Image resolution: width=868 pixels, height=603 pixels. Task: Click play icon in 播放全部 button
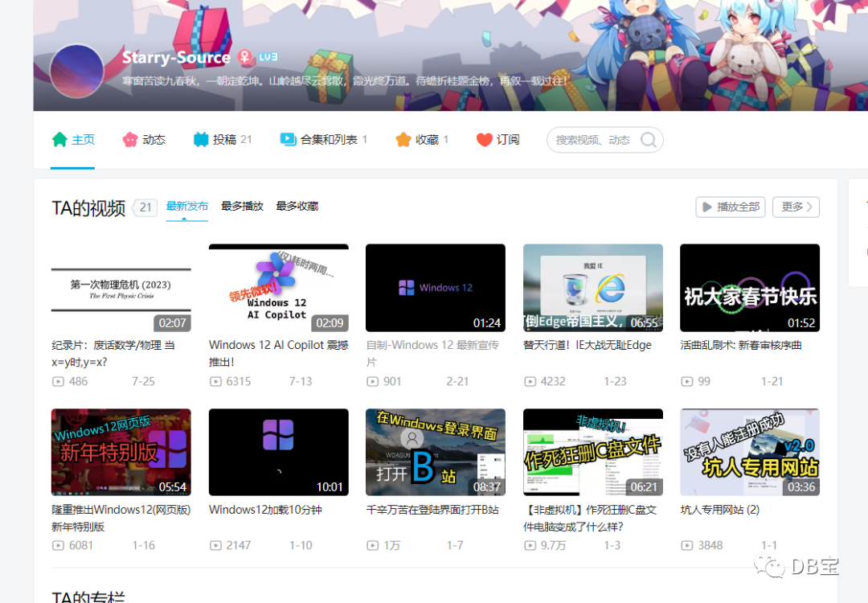707,207
